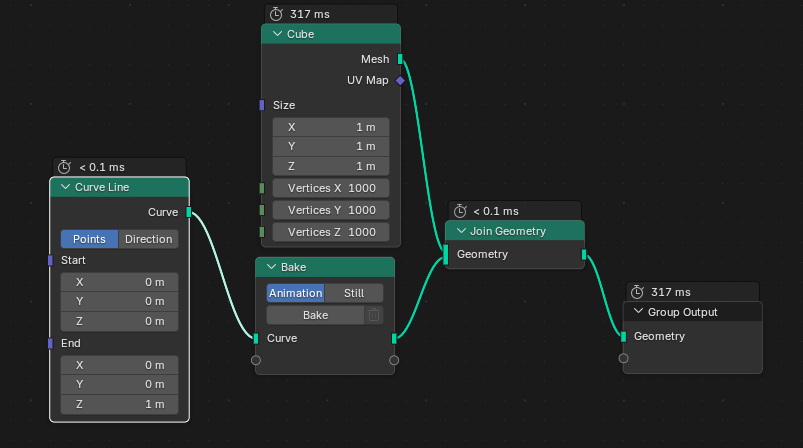Click the Cube Size input socket

tap(262, 105)
